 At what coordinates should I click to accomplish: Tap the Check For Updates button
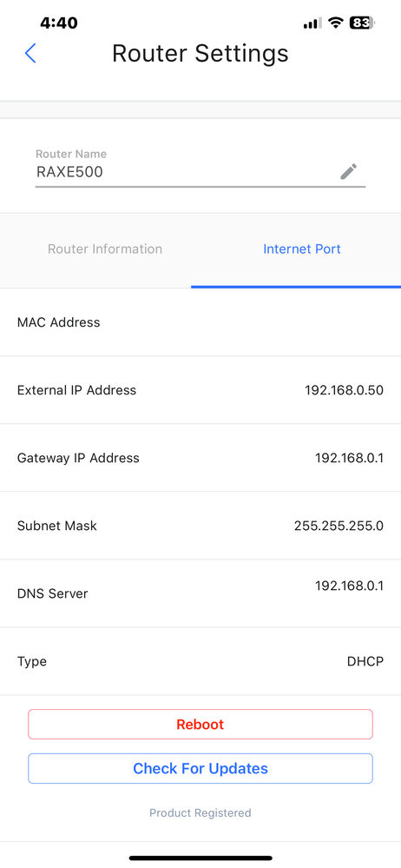[200, 768]
